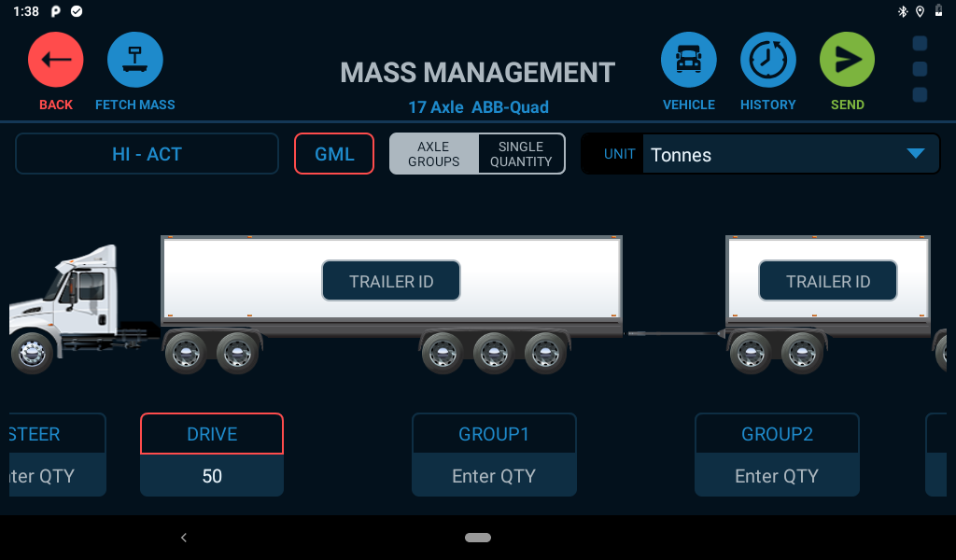956x560 pixels.
Task: Tap the Fetch Mass scale icon
Action: 134,60
